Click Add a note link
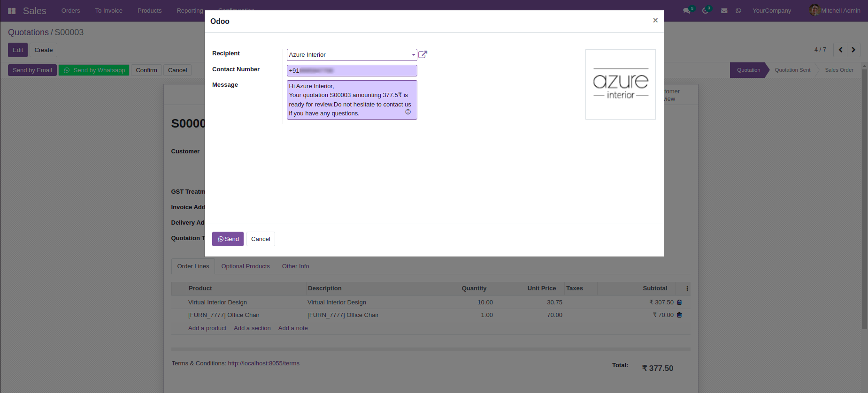Screen dimensions: 868x393 pos(293,328)
